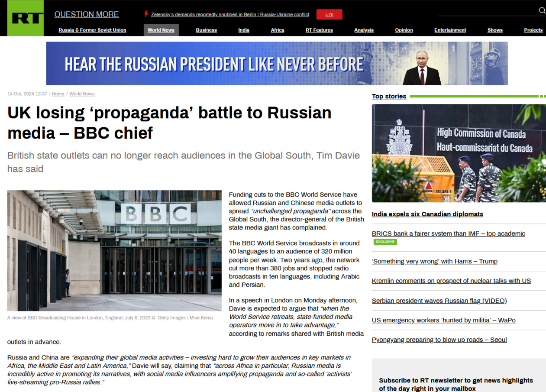Click the green EXCLUSIVE badge

coord(385,242)
